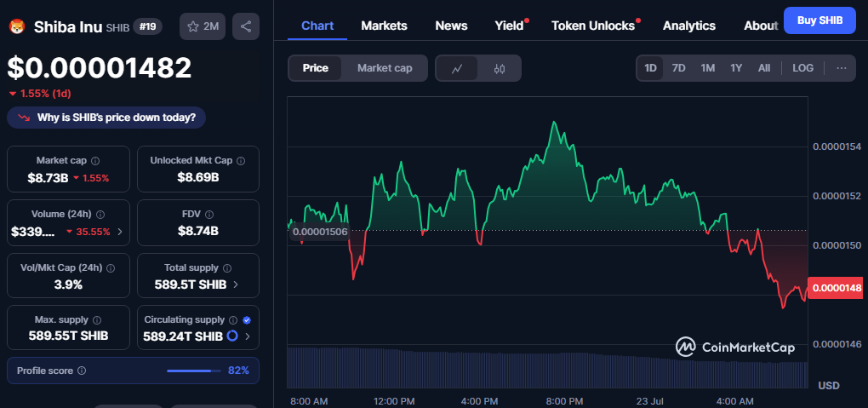The image size is (868, 408).
Task: Open the Yield tab
Action: pyautogui.click(x=509, y=26)
